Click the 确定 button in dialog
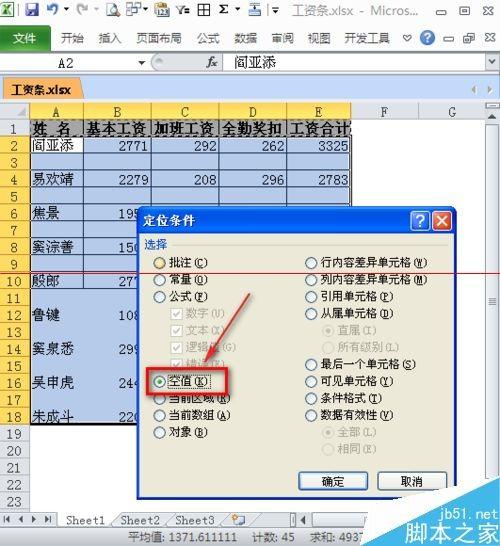500x546 pixels. pos(333,481)
